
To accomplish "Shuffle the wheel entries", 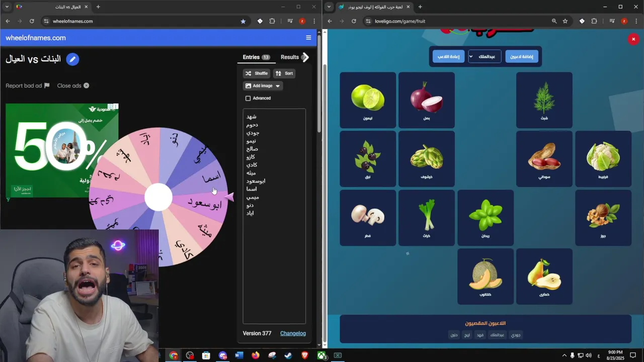I will coord(257,73).
